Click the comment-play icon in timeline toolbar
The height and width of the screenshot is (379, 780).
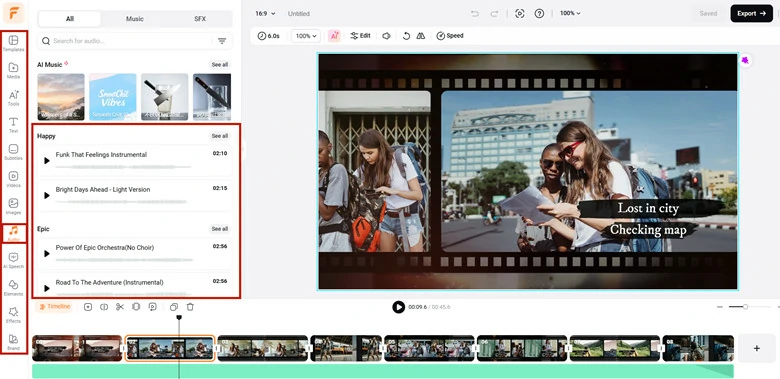152,307
